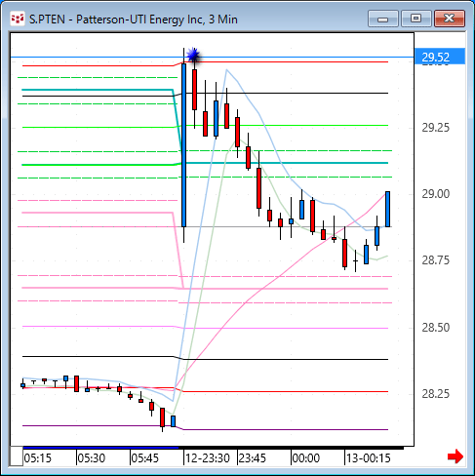The height and width of the screenshot is (476, 475).
Task: Click the 28.75 price axis label
Action: [436, 260]
